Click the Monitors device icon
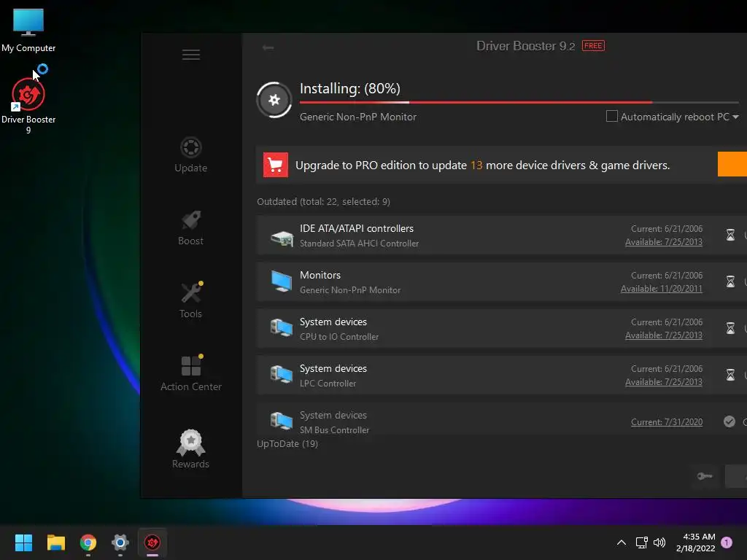Image resolution: width=747 pixels, height=560 pixels. pos(282,281)
